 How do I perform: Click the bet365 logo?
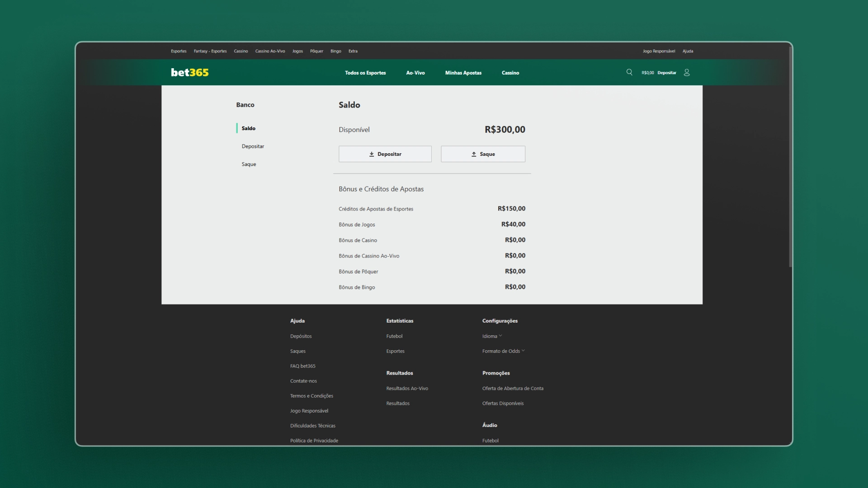190,72
